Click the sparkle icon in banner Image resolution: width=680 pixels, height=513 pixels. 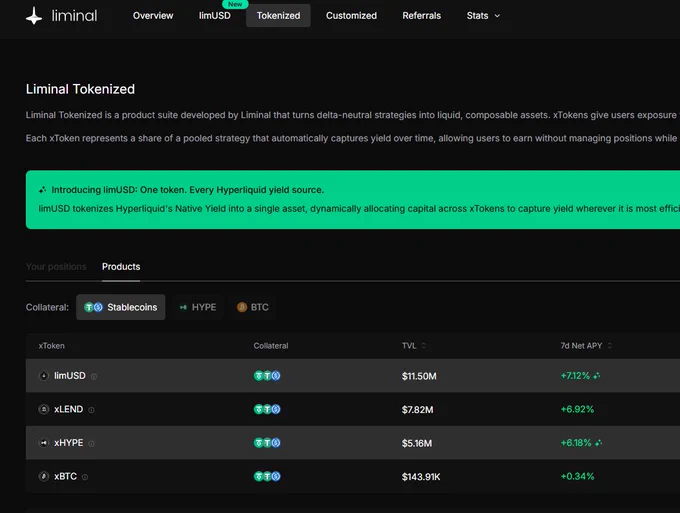click(x=42, y=190)
